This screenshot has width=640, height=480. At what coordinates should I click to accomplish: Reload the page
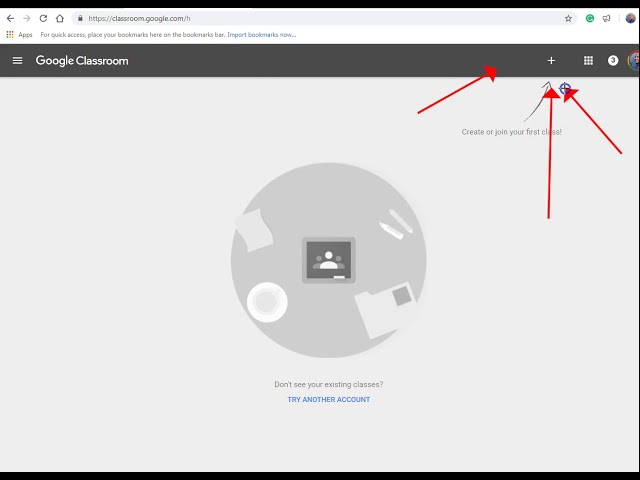43,18
